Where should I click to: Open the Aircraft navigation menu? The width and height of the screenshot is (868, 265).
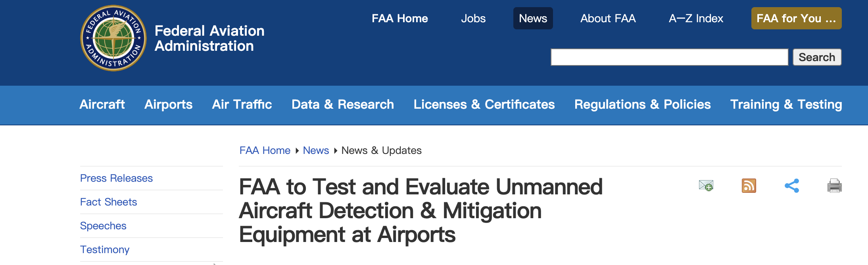(x=102, y=104)
